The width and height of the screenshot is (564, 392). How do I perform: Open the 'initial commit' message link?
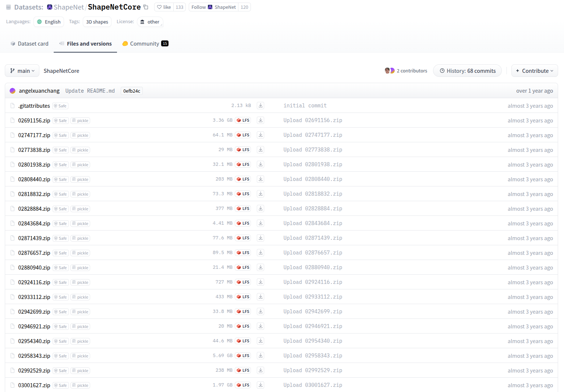click(305, 106)
